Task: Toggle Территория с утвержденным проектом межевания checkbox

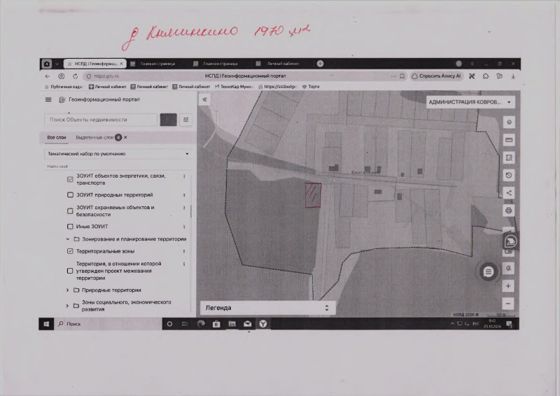Action: (70, 271)
